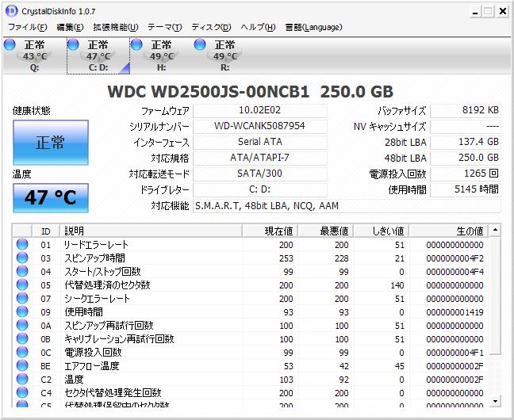The height and width of the screenshot is (420, 514).
Task: Click blue status orb of attribute C2
Action: coord(22,379)
